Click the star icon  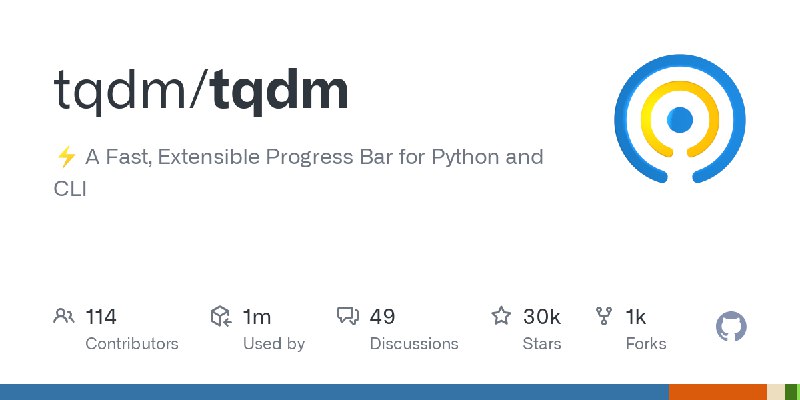(501, 316)
